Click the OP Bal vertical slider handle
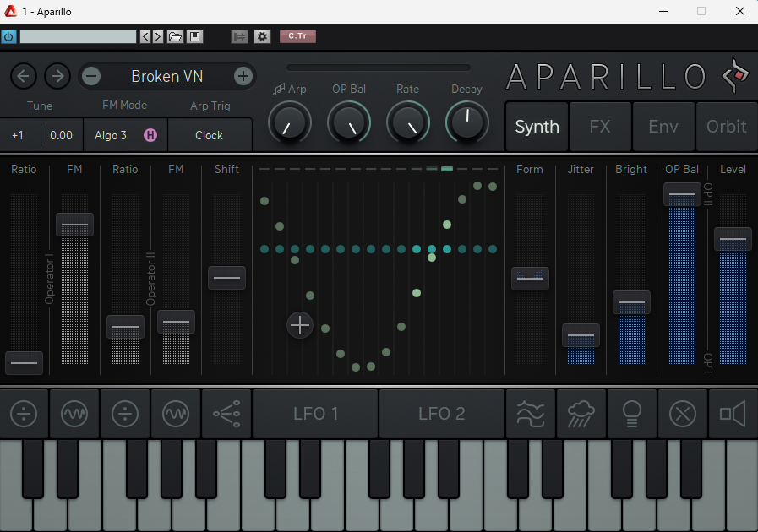This screenshot has height=532, width=758. [682, 195]
